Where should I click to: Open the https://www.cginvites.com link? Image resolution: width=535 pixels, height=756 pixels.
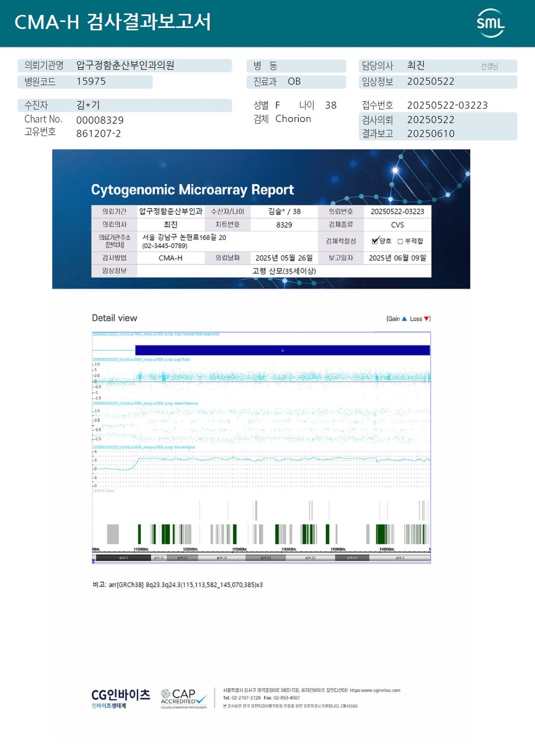(x=374, y=691)
